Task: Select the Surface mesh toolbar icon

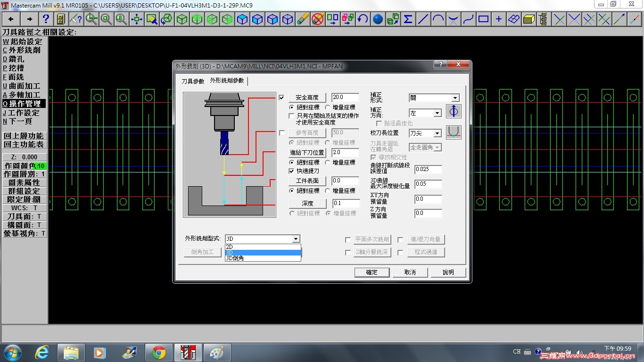Action: 514,19
